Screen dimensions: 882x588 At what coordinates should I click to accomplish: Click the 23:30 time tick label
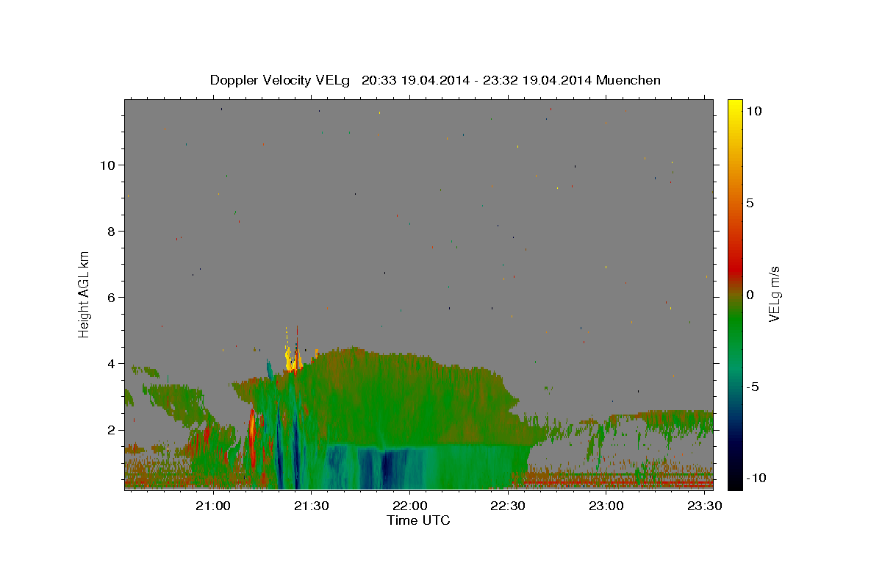[x=705, y=506]
